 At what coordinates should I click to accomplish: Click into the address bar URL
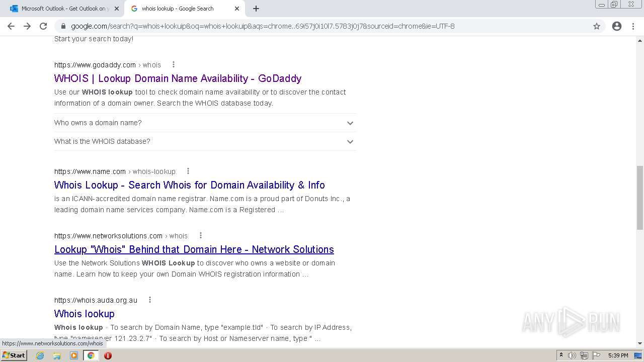[x=263, y=26]
